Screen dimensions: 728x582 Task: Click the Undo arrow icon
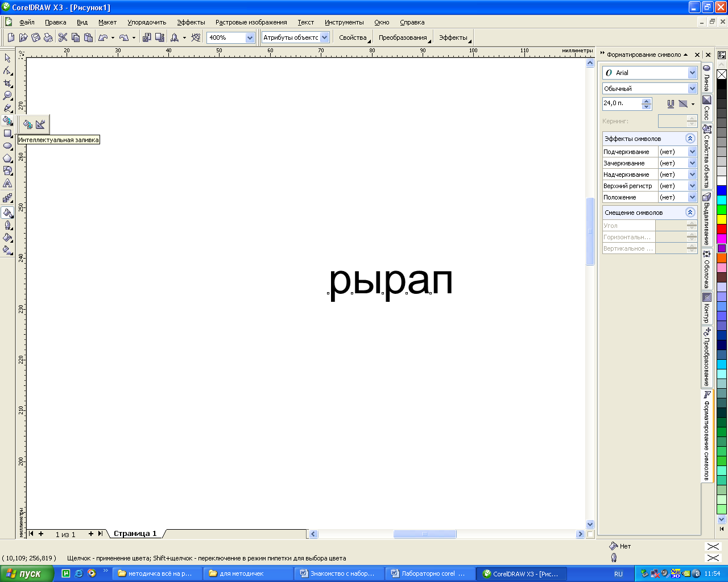coord(103,38)
